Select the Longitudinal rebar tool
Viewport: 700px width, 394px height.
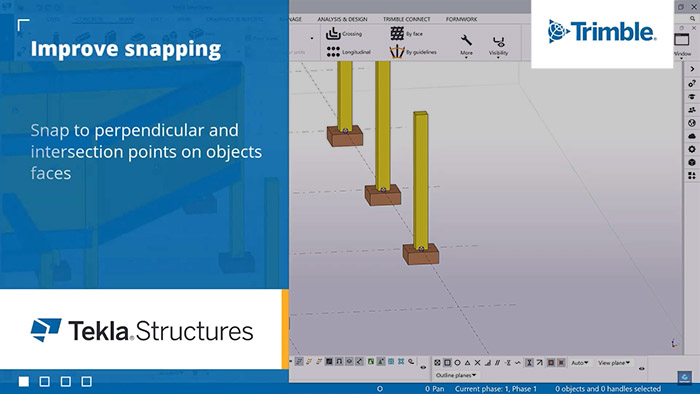(x=348, y=52)
